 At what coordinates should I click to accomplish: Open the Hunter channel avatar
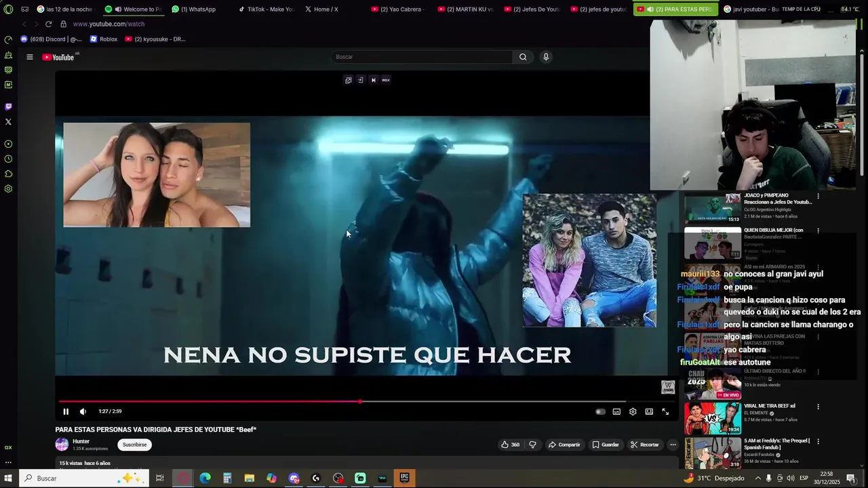point(62,445)
